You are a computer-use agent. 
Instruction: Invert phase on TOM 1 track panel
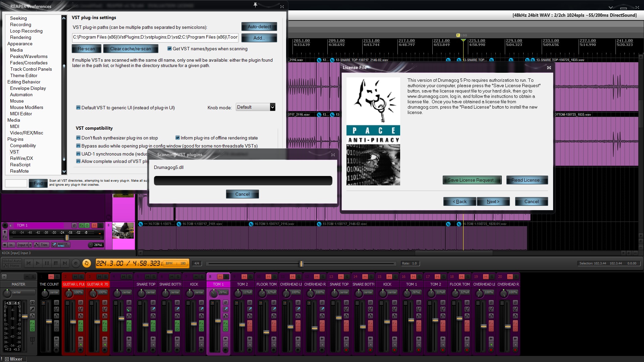point(74,225)
